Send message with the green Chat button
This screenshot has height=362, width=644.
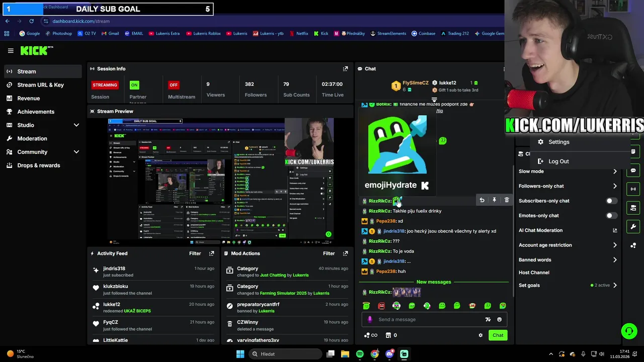click(x=498, y=335)
